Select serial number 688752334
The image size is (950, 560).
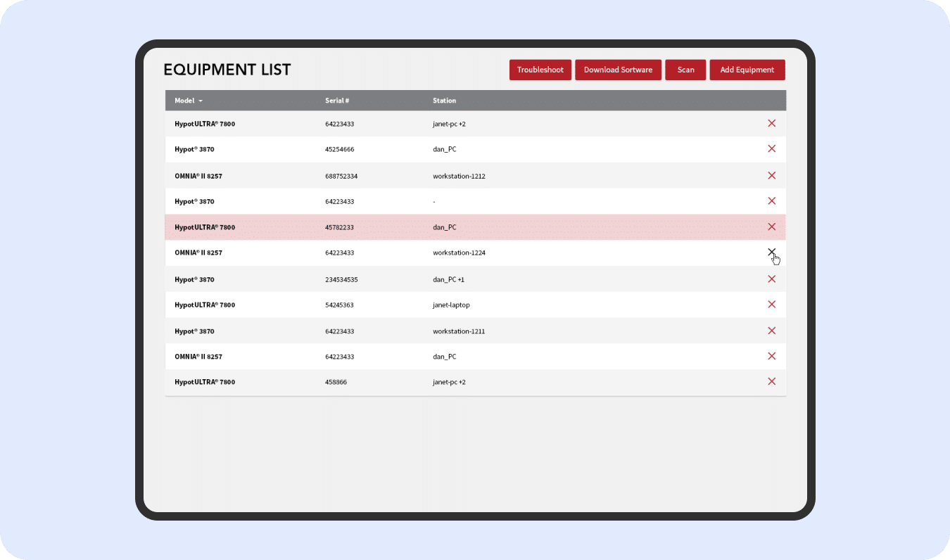click(341, 176)
